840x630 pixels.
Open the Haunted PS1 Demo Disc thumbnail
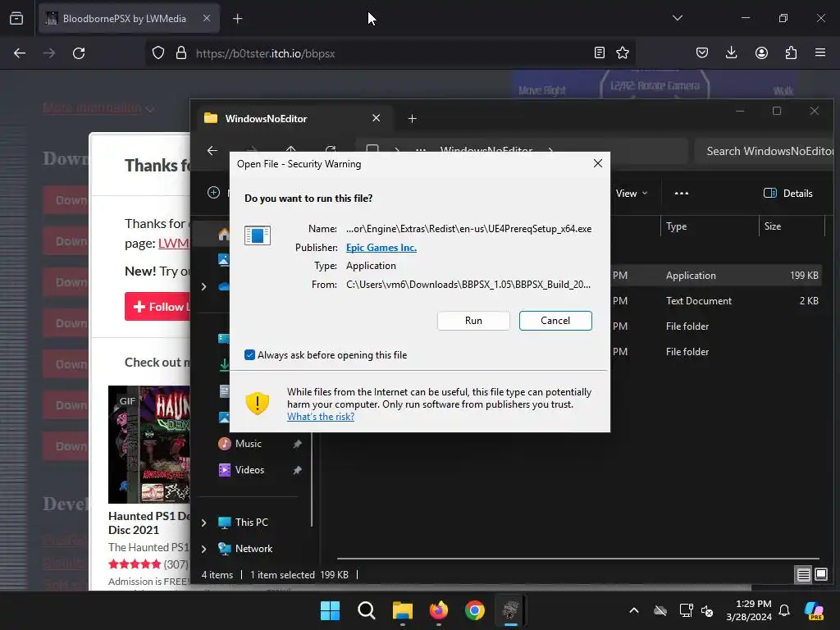149,444
